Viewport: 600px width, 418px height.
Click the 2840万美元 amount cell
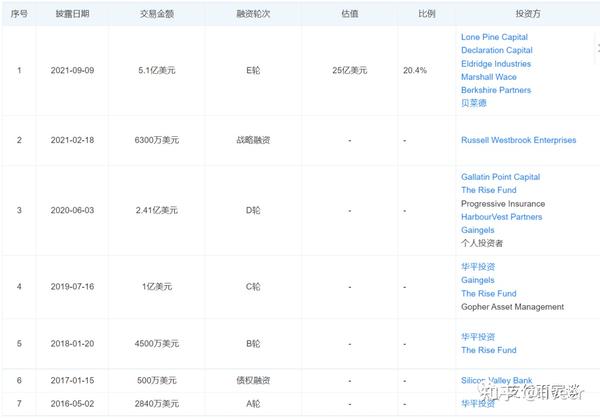(x=157, y=403)
